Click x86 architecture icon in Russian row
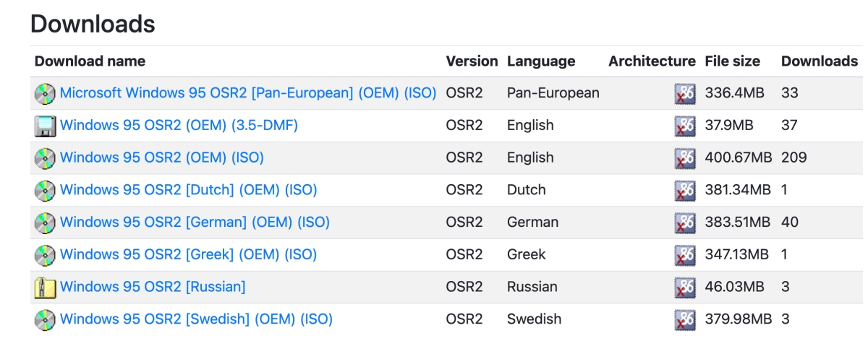 coord(684,288)
